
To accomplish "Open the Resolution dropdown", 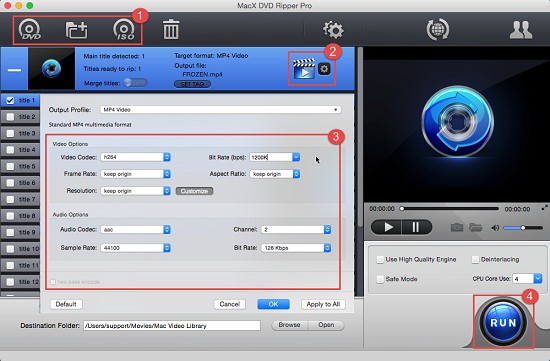I will point(135,191).
